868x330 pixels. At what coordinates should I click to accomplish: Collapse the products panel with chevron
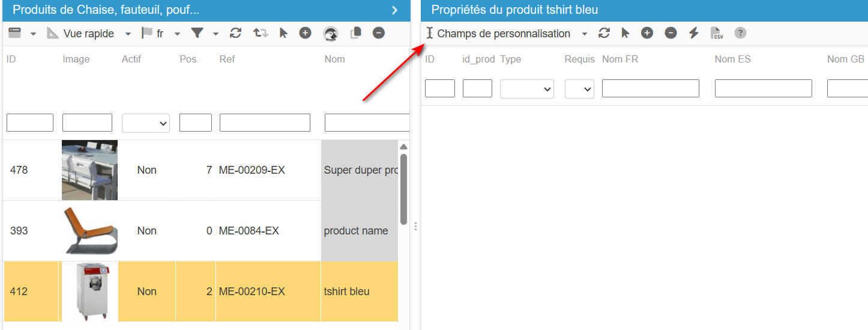point(394,10)
